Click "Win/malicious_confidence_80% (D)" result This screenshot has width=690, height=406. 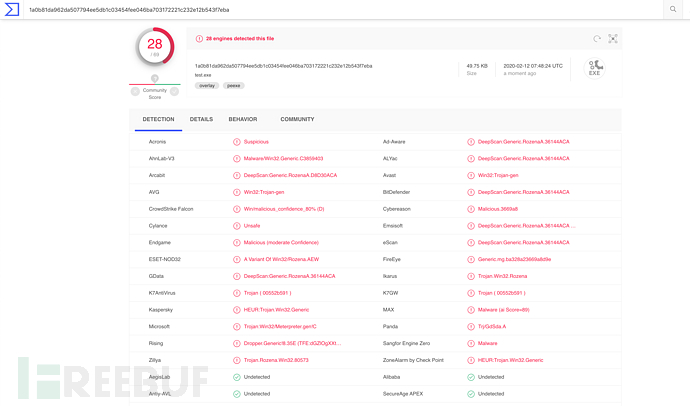click(284, 209)
